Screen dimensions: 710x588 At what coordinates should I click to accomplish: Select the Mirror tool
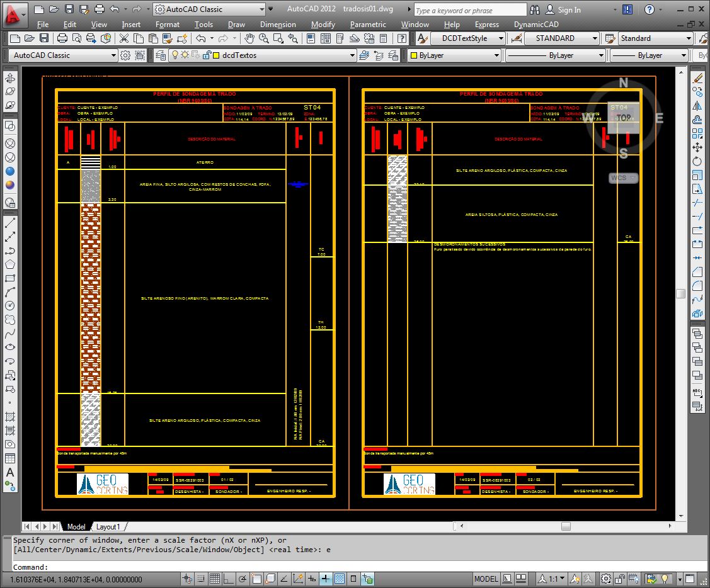tap(697, 106)
